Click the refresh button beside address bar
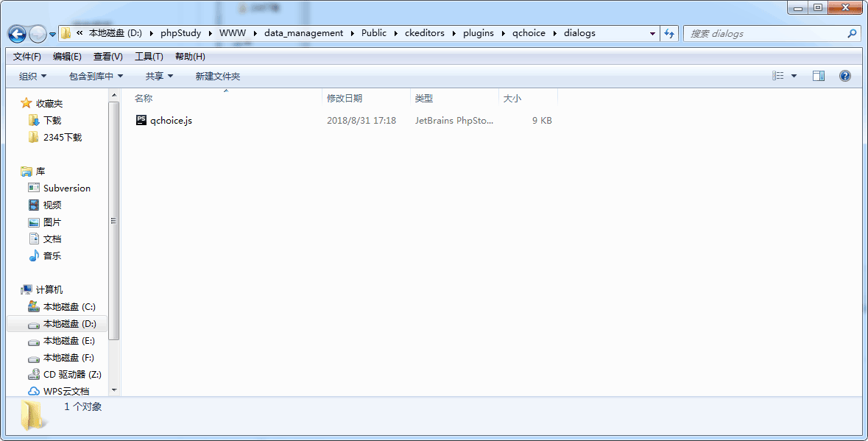 pyautogui.click(x=669, y=33)
